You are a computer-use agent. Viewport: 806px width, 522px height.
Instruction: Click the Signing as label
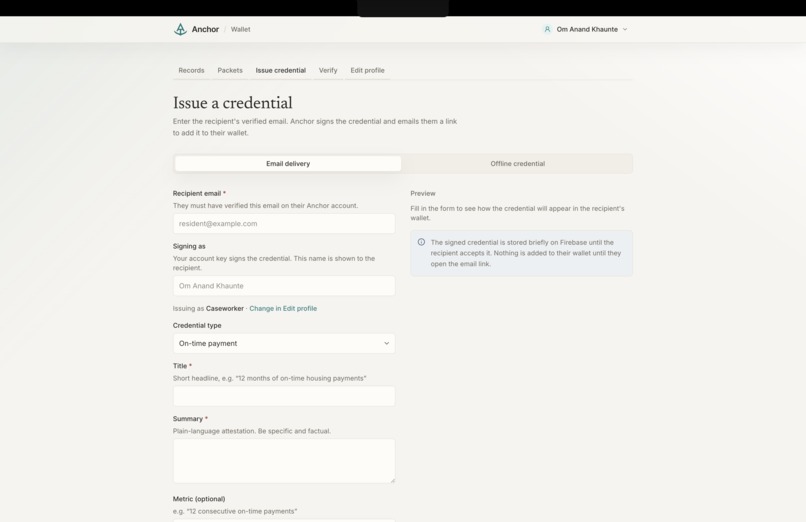[189, 246]
